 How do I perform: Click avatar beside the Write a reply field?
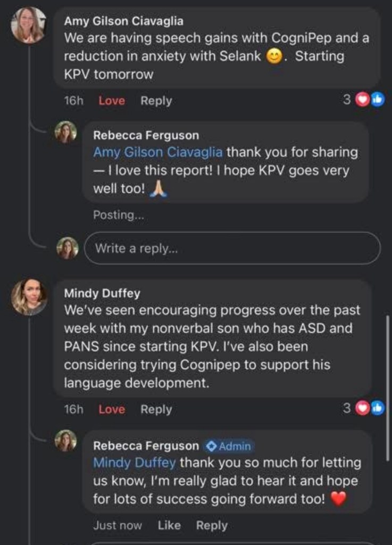[x=67, y=248]
